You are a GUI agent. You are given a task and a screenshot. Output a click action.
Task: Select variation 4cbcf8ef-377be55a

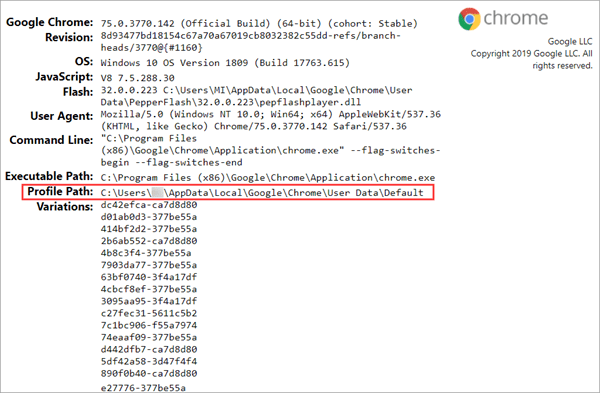[149, 289]
